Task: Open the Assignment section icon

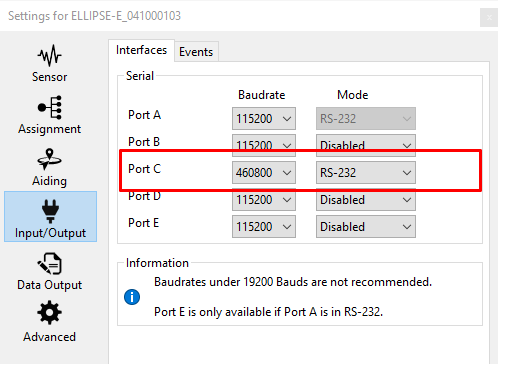Action: [50, 107]
